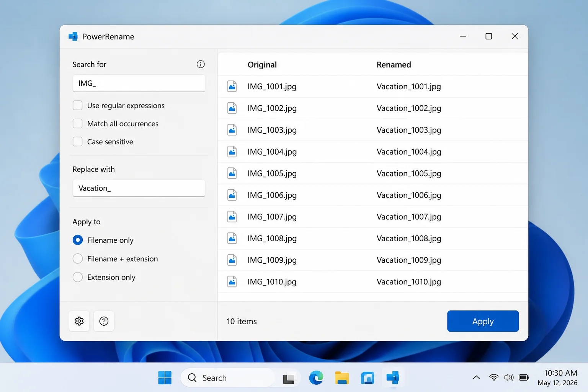Click renamed preview Vacation_1008.jpg
588x392 pixels.
point(409,238)
